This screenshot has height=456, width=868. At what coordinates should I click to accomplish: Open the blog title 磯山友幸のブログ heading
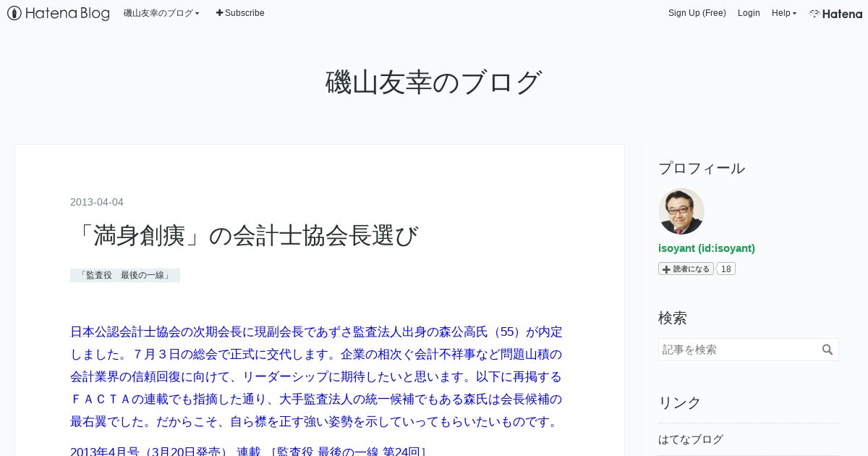(x=434, y=82)
